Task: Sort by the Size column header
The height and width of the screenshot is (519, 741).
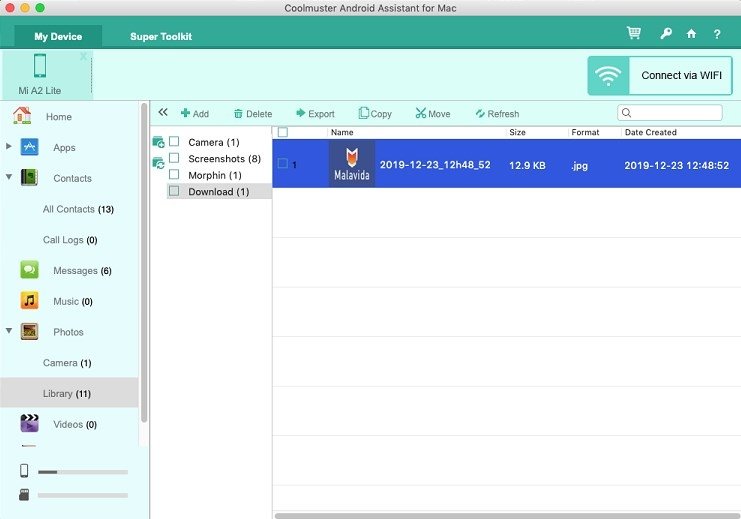Action: pyautogui.click(x=517, y=132)
